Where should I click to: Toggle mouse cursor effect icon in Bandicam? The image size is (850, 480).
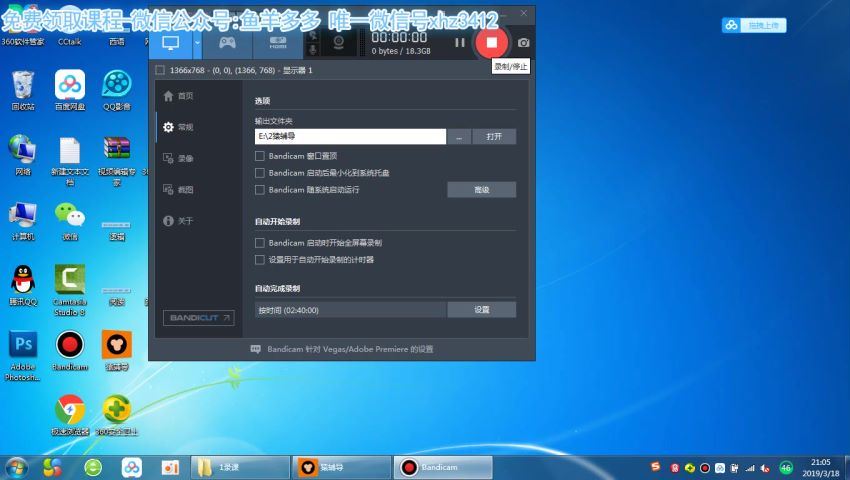click(x=313, y=36)
